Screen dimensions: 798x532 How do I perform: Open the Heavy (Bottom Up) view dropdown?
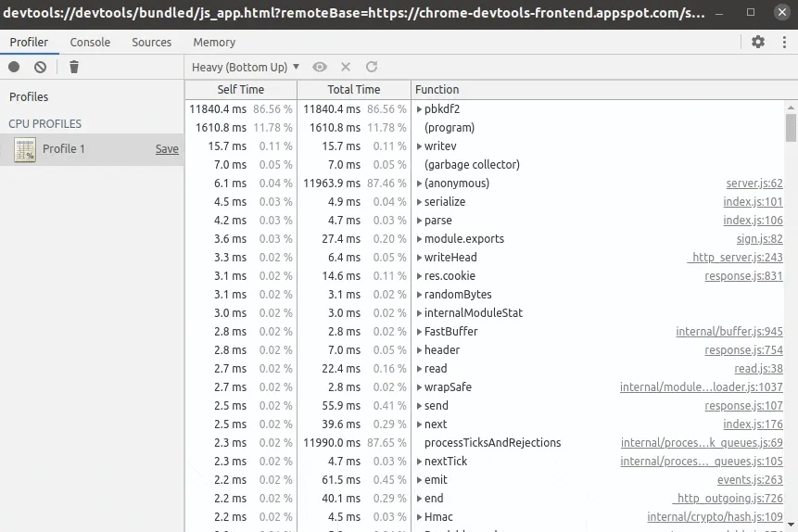tap(246, 67)
